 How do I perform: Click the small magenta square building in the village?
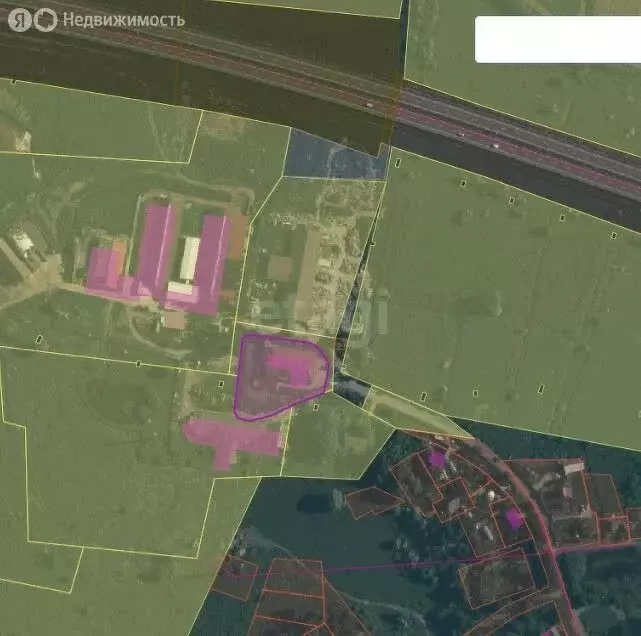[x=437, y=458]
